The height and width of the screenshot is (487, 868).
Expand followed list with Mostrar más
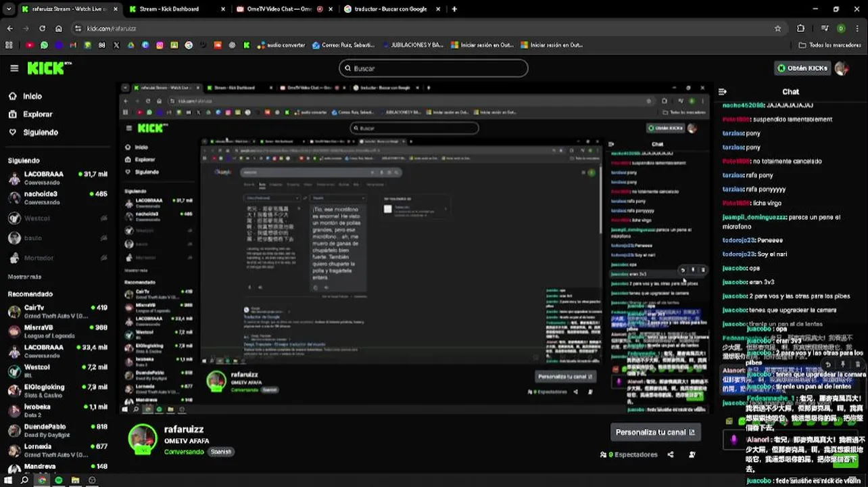(x=24, y=277)
